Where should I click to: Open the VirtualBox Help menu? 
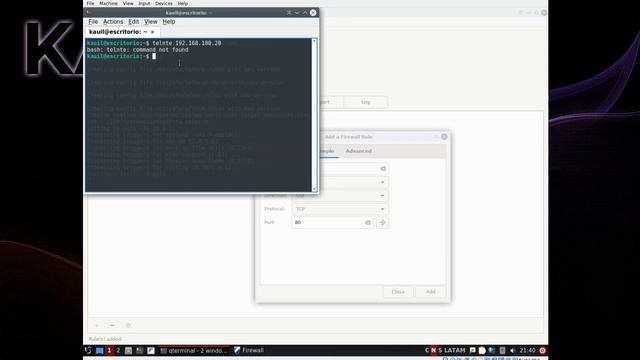click(x=183, y=3)
